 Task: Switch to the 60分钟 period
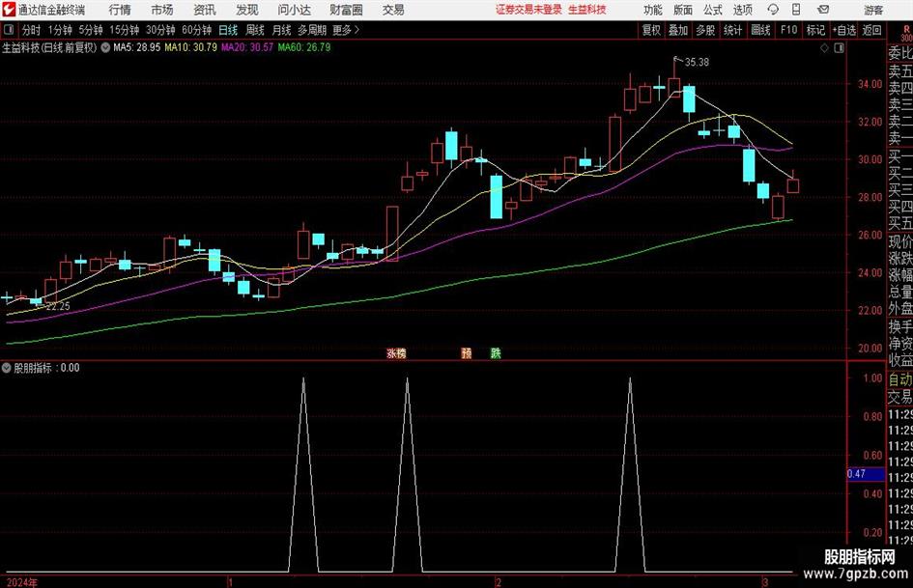[x=197, y=30]
